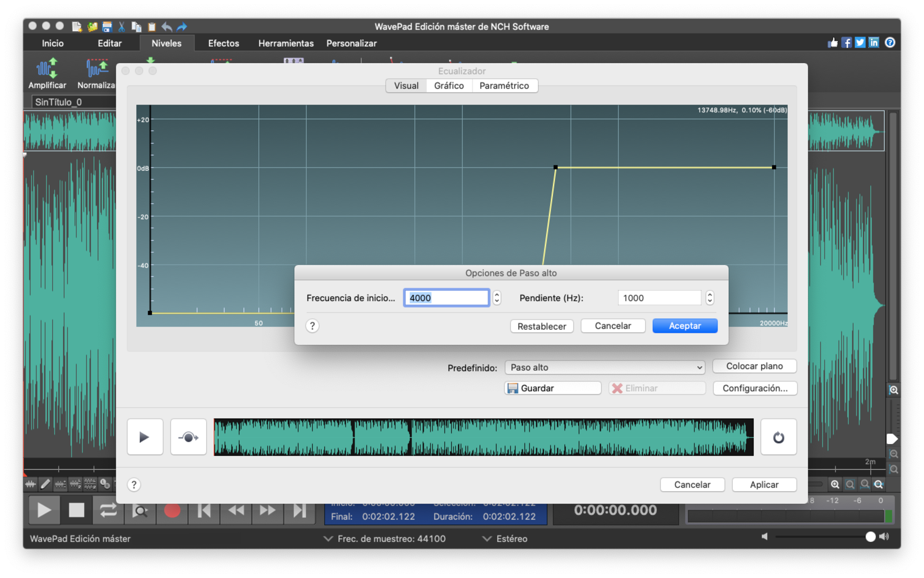Select the pencil edit tool icon
The height and width of the screenshot is (578, 924).
click(x=46, y=484)
